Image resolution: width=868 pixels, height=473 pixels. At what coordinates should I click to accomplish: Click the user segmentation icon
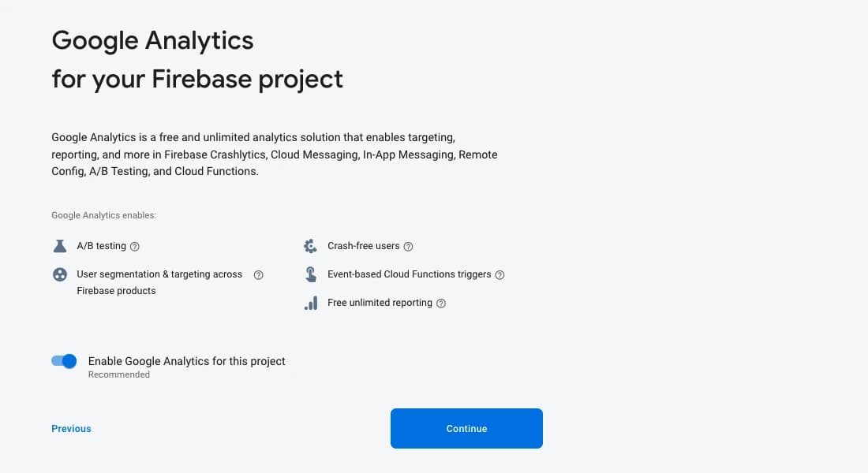click(x=60, y=274)
